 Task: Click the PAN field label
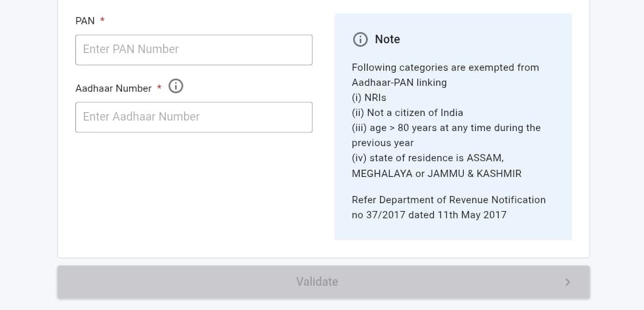[85, 21]
